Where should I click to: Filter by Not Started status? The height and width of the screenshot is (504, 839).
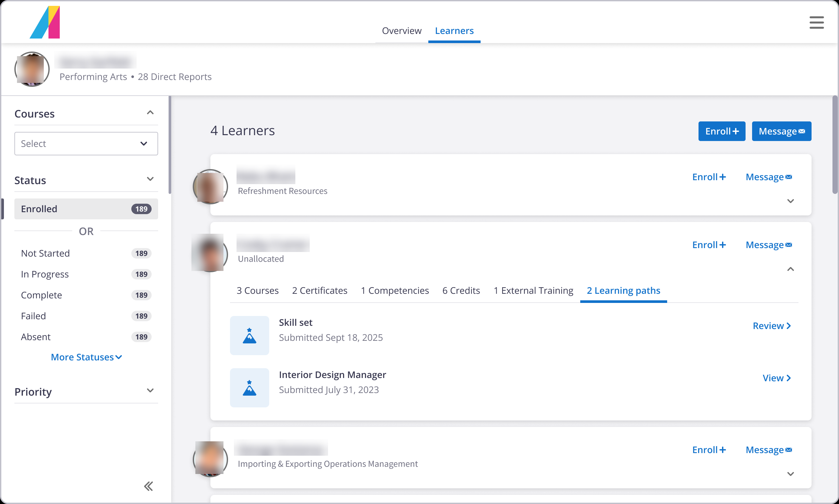[86, 253]
